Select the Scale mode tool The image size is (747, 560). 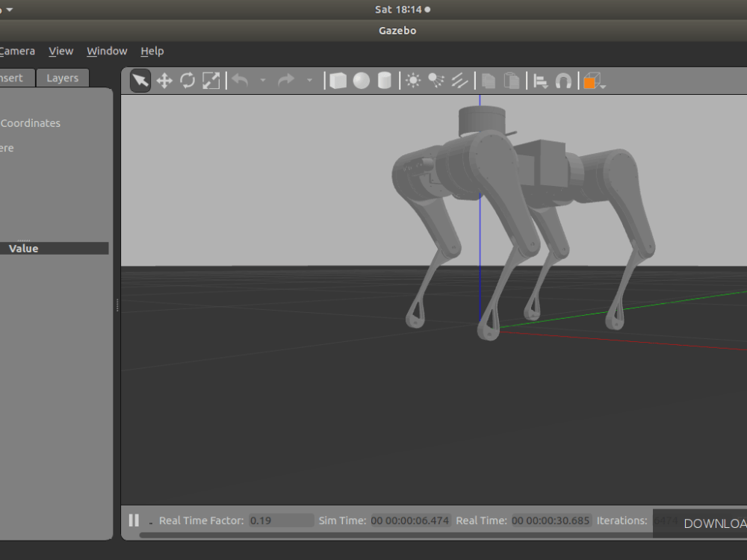211,80
